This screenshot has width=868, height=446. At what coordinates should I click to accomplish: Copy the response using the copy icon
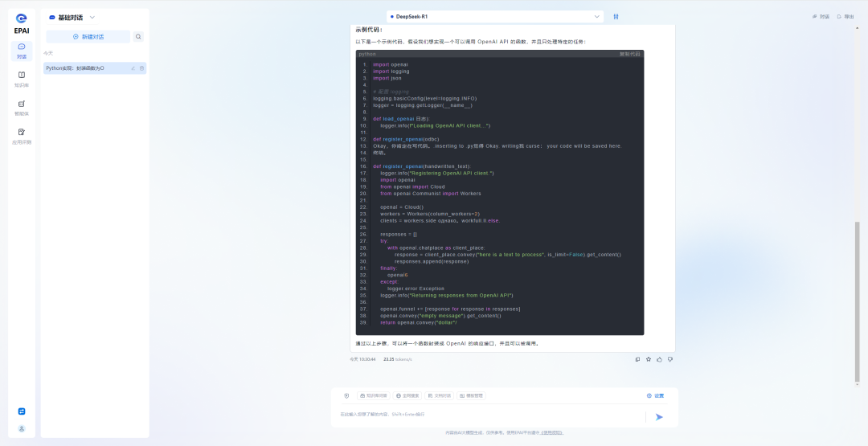tap(637, 359)
